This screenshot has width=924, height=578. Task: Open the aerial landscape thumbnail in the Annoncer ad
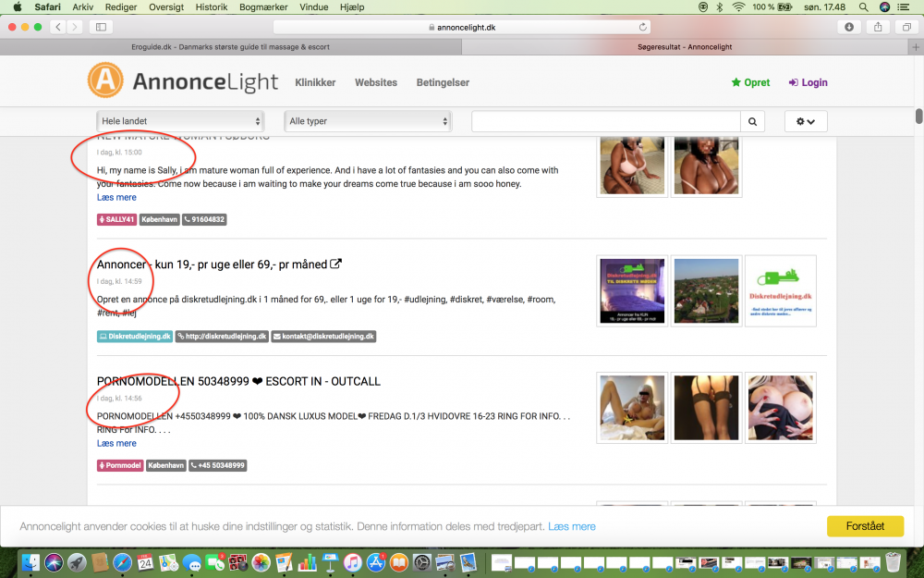click(x=706, y=290)
